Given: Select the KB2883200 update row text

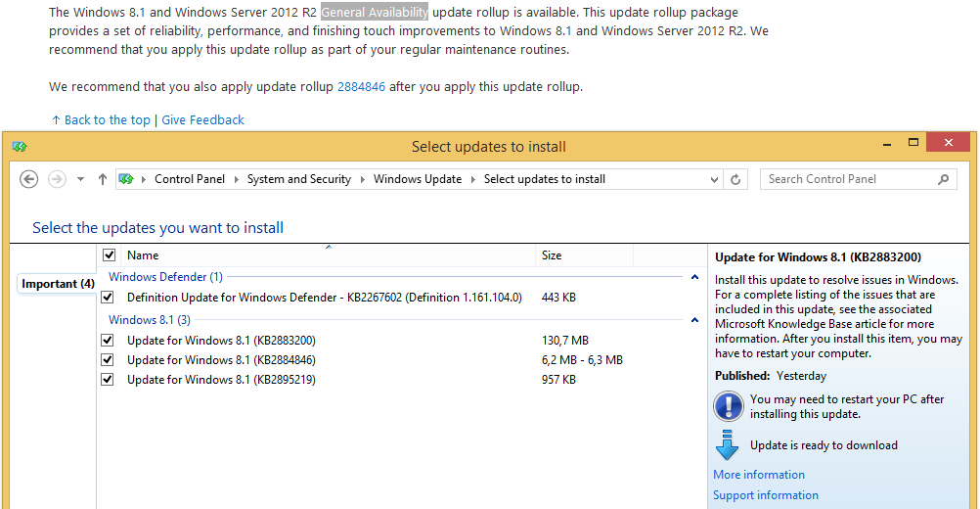Looking at the screenshot, I should pos(221,341).
